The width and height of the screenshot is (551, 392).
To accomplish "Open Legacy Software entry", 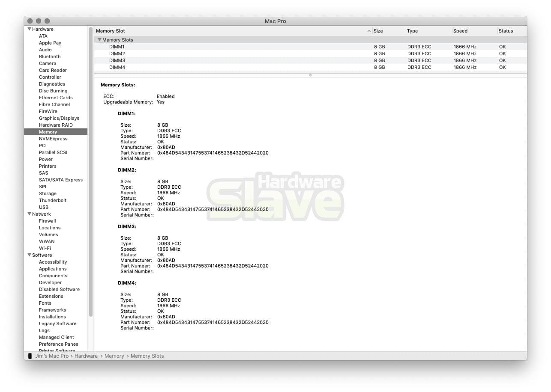I will click(57, 324).
